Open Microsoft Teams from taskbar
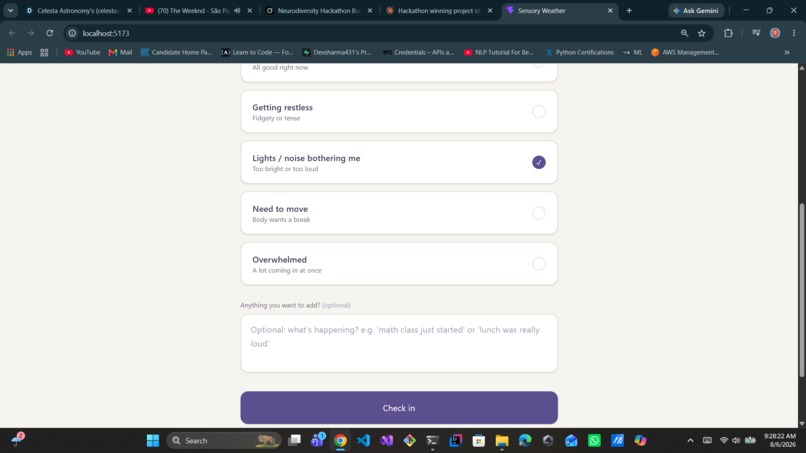This screenshot has height=453, width=806. tap(318, 440)
